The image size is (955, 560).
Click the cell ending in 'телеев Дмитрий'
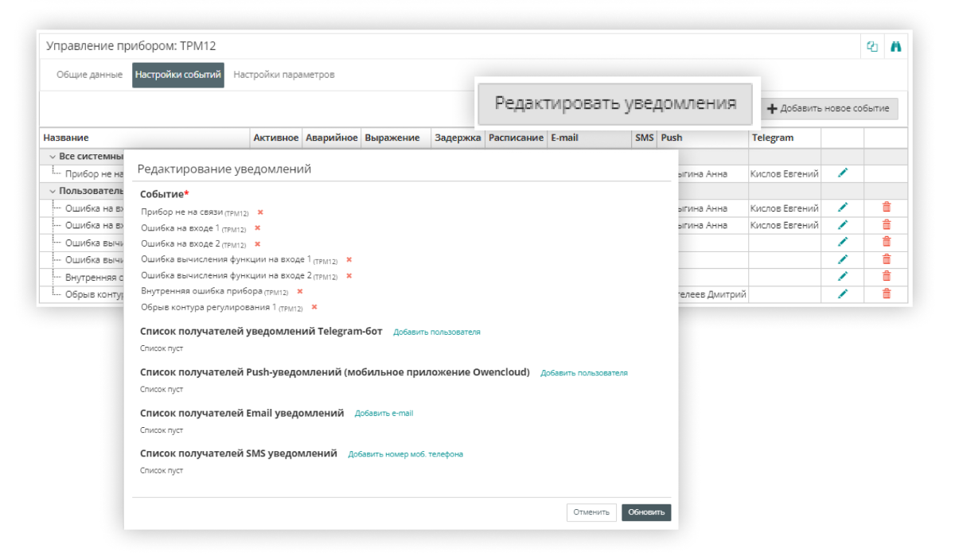(713, 294)
